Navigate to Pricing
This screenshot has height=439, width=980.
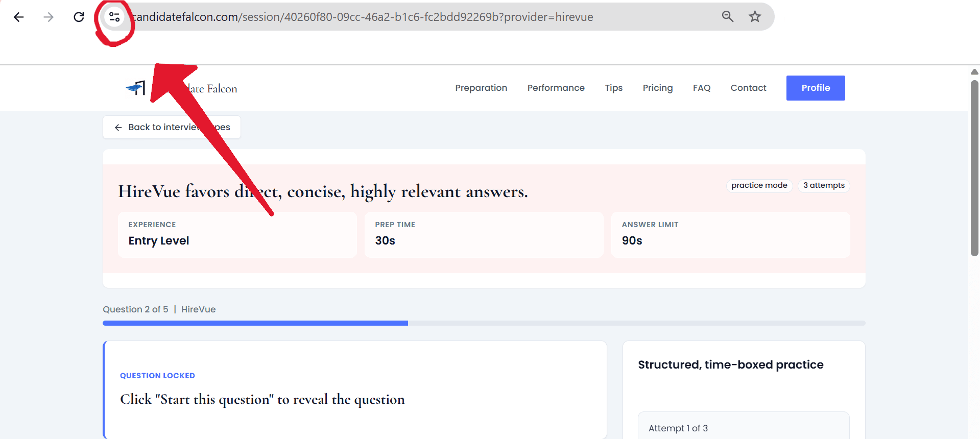657,88
